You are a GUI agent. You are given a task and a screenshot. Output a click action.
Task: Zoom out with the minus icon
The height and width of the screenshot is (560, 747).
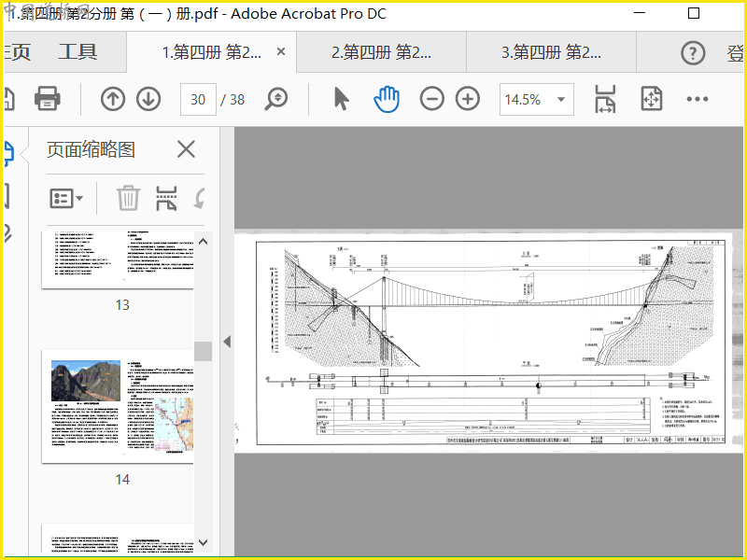point(431,99)
